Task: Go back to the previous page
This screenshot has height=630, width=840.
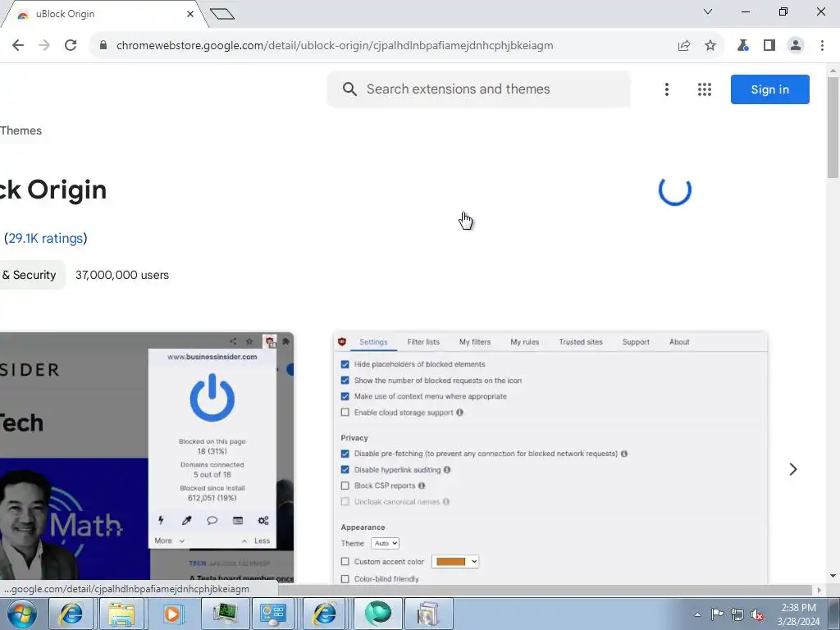Action: (x=18, y=46)
